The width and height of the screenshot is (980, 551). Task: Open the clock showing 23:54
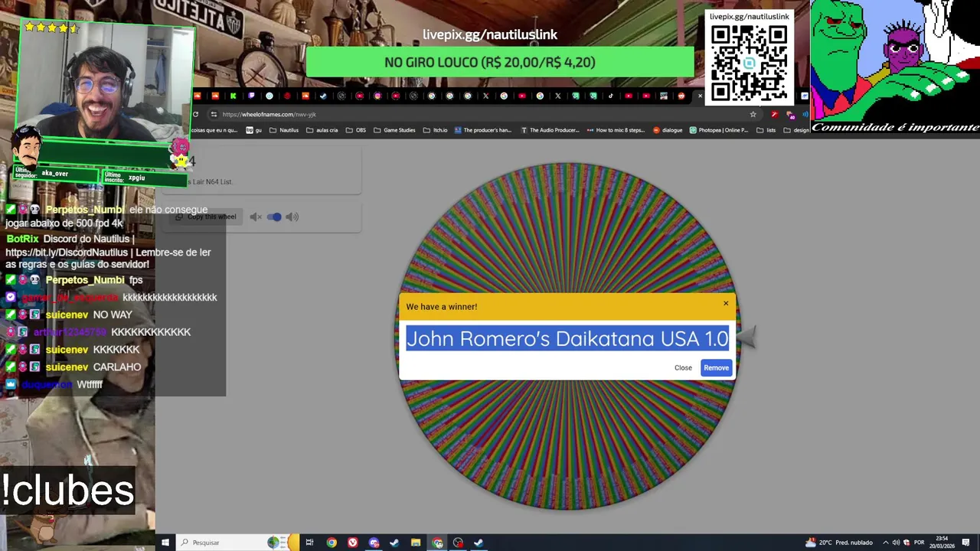(942, 543)
